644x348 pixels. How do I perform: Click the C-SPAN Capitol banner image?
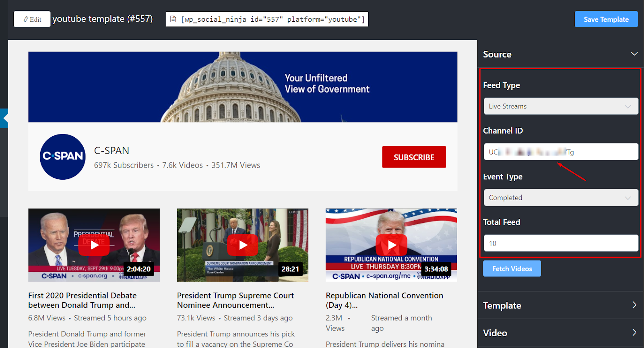[x=243, y=87]
